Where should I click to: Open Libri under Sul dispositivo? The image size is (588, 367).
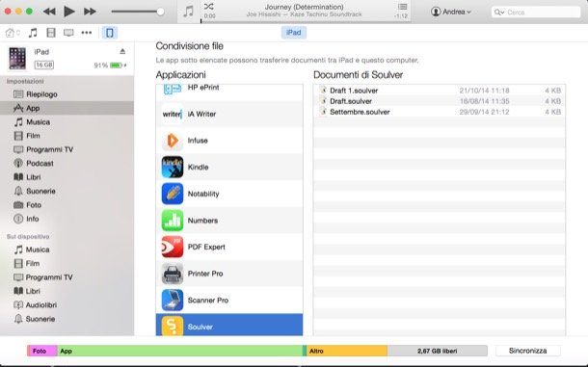point(67,291)
